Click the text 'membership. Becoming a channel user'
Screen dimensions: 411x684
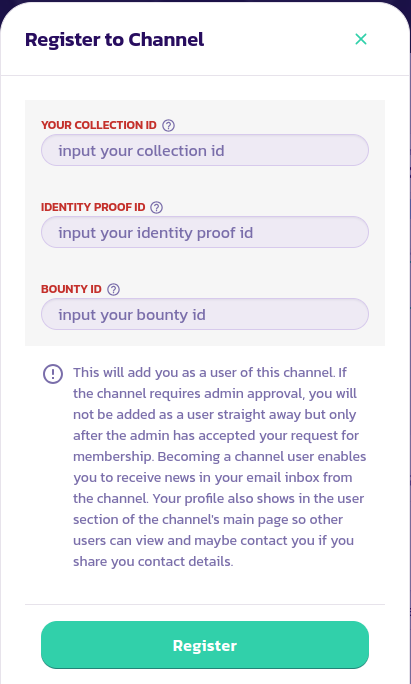pos(193,456)
